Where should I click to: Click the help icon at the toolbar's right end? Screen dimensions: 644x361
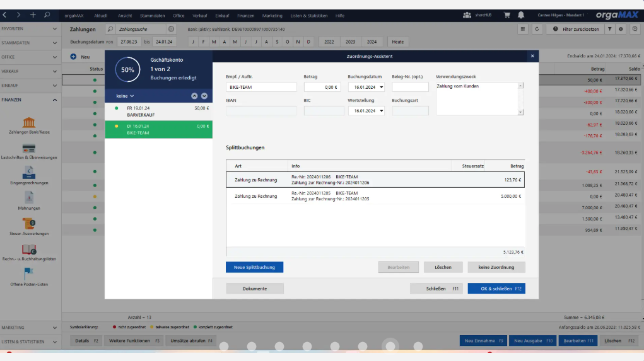pos(635,29)
